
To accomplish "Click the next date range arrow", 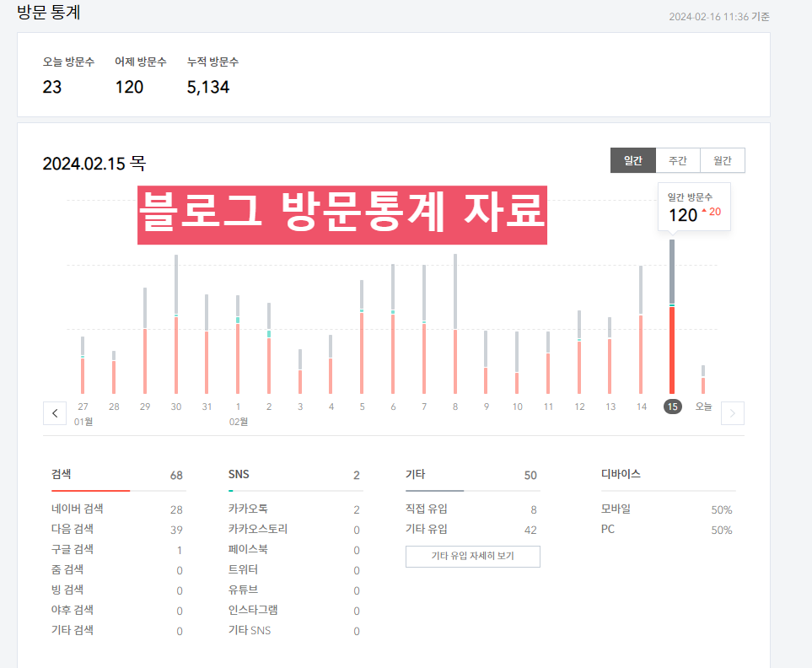I will pos(733,412).
